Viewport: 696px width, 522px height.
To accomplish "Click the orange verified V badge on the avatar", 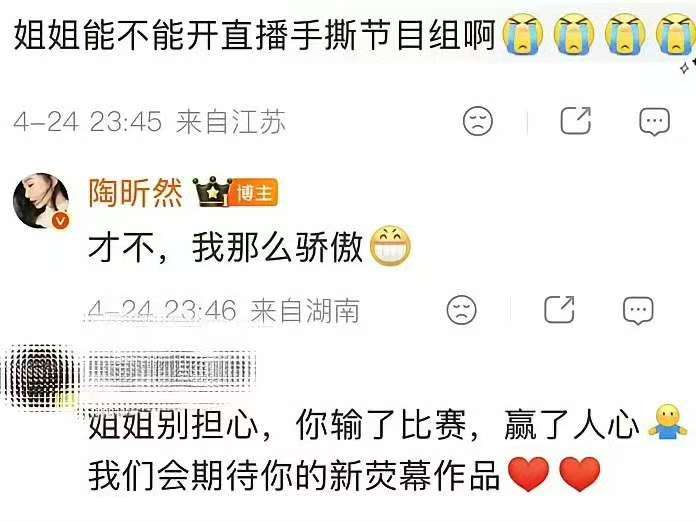I will tap(62, 221).
